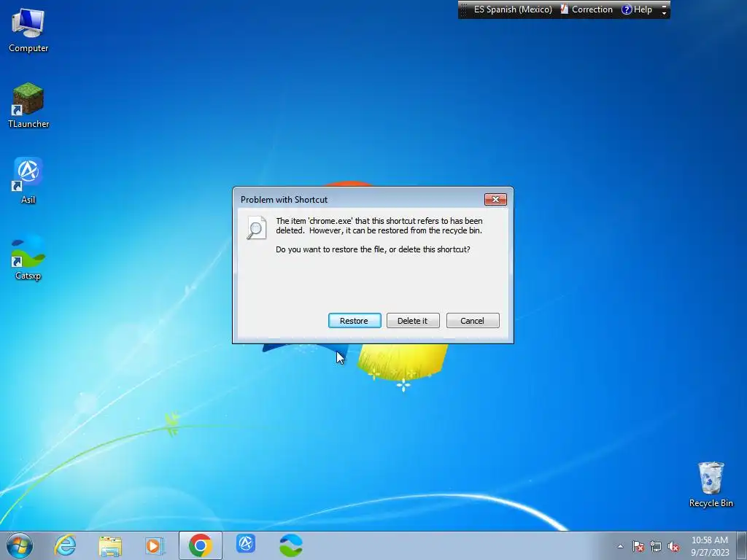Open the clock showing 10:58 AM

tap(710, 545)
